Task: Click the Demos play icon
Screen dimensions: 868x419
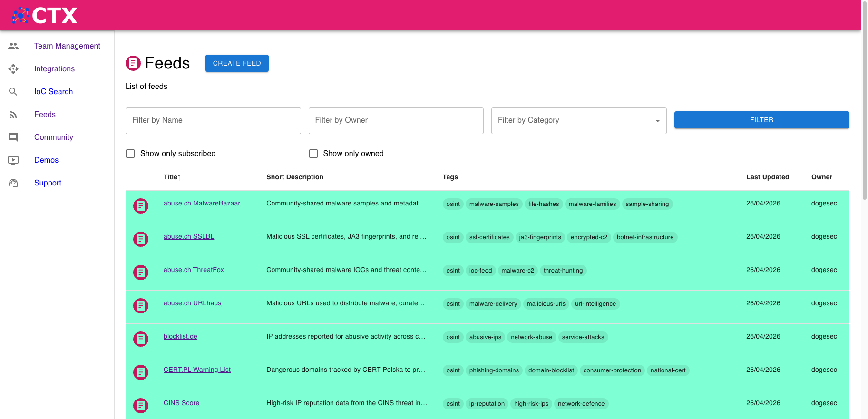Action: (x=13, y=160)
